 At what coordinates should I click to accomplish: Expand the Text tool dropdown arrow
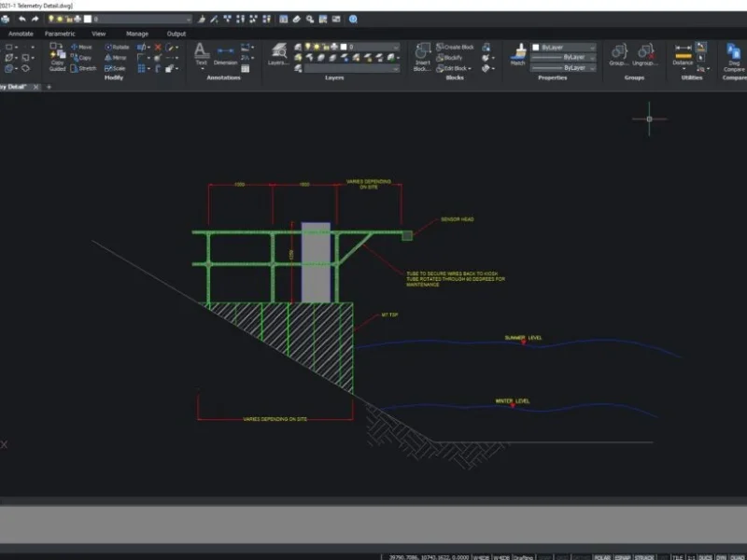[x=202, y=69]
